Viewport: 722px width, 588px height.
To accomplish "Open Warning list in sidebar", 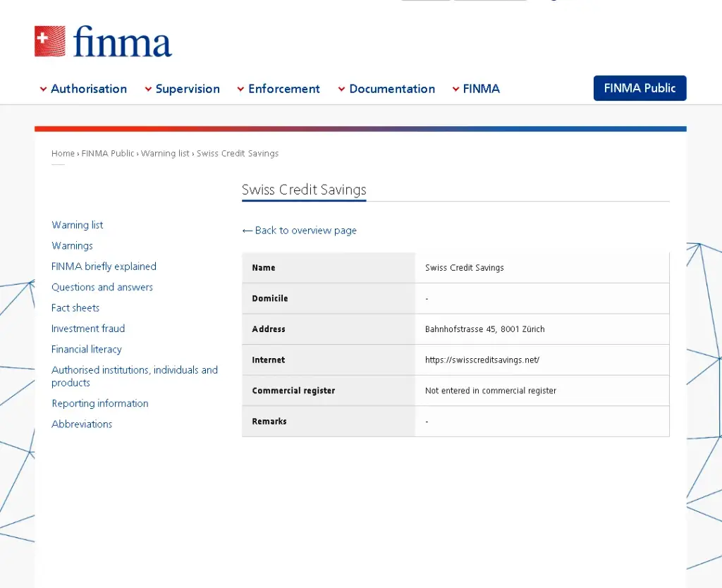I will (x=78, y=225).
